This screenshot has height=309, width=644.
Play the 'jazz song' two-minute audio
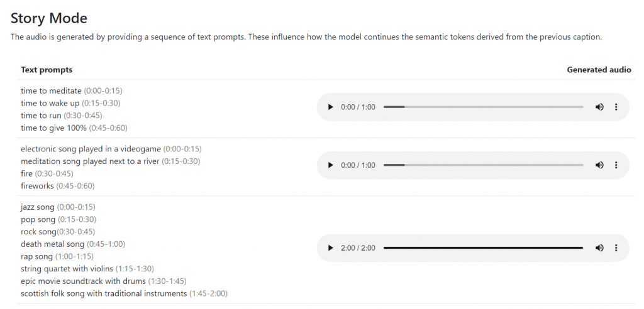[330, 248]
